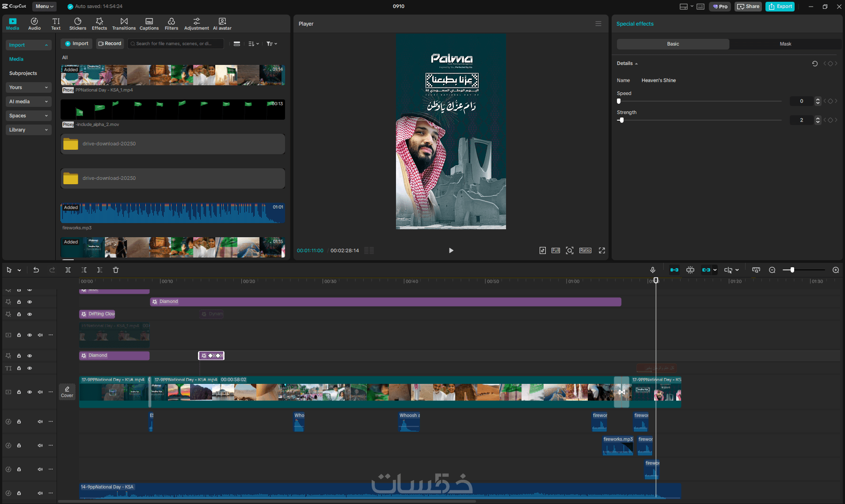Expand the Yours section
Image resolution: width=845 pixels, height=504 pixels.
pyautogui.click(x=29, y=87)
